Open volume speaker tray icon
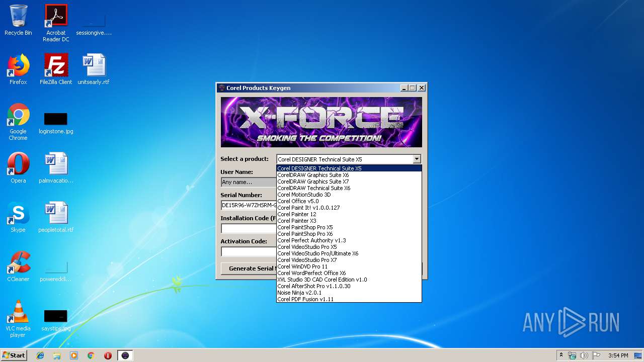The image size is (644, 362). [x=584, y=355]
